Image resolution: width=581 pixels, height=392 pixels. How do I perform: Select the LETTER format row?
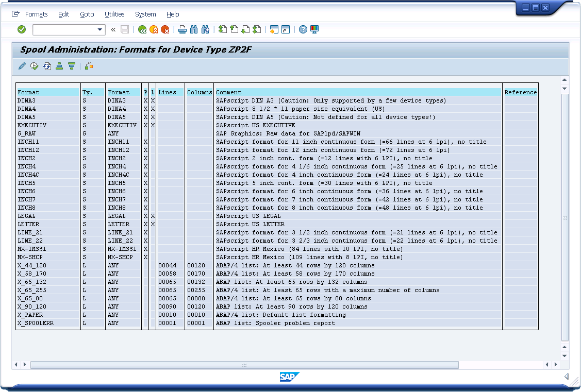click(x=28, y=224)
